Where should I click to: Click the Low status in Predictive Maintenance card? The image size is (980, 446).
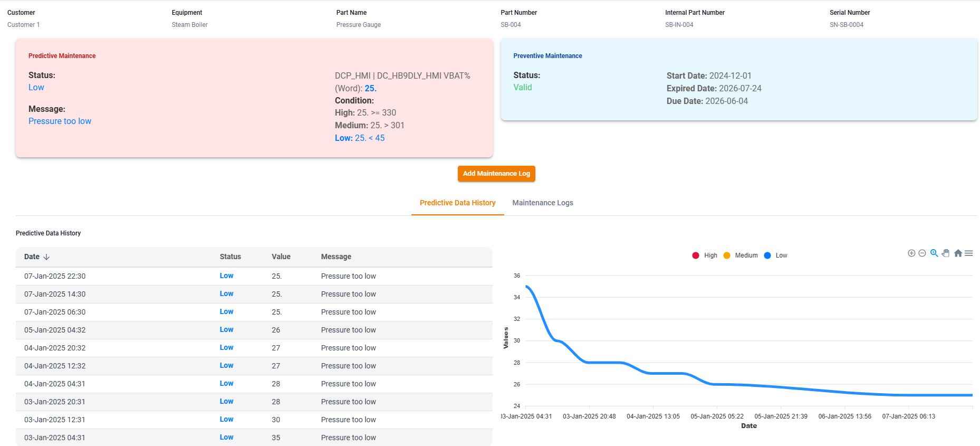click(x=36, y=88)
